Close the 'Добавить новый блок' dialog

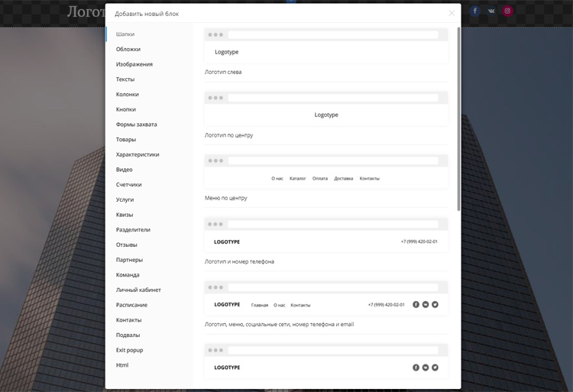(x=452, y=13)
